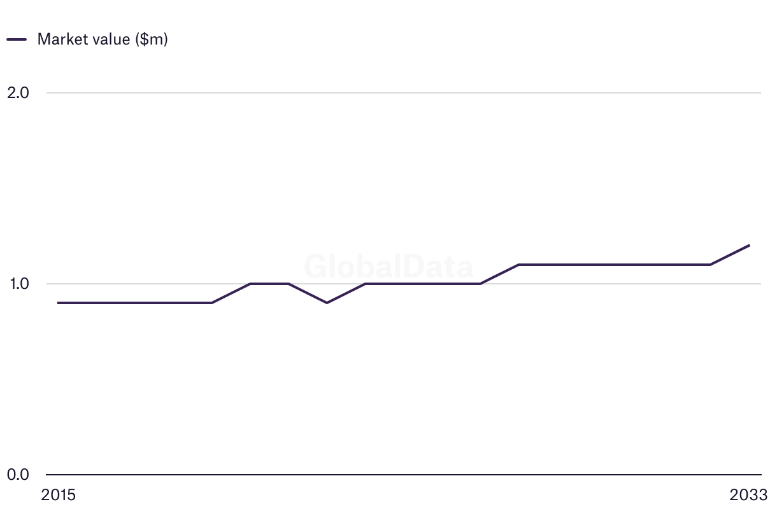Click the top 2.0 horizontal gridline
Image resolution: width=777 pixels, height=532 pixels.
click(404, 93)
